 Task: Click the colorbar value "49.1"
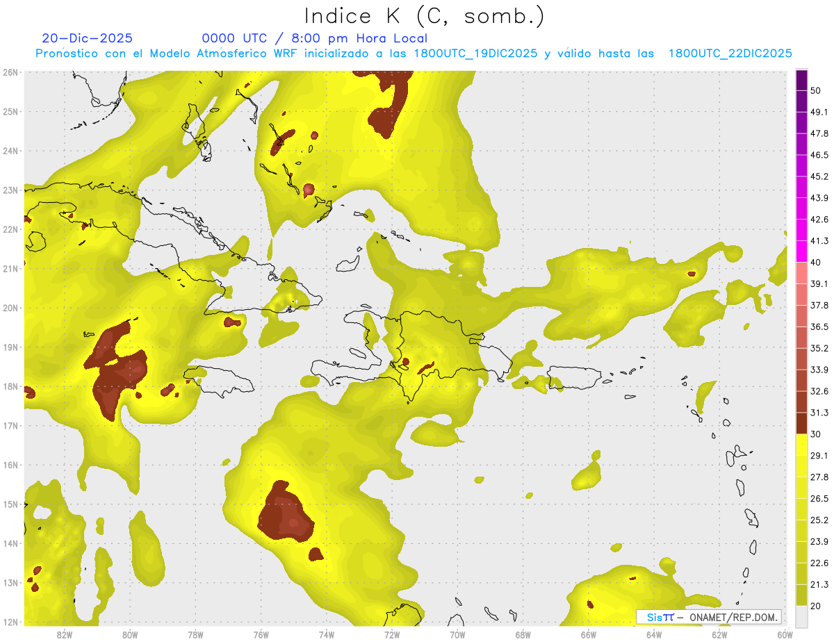819,112
